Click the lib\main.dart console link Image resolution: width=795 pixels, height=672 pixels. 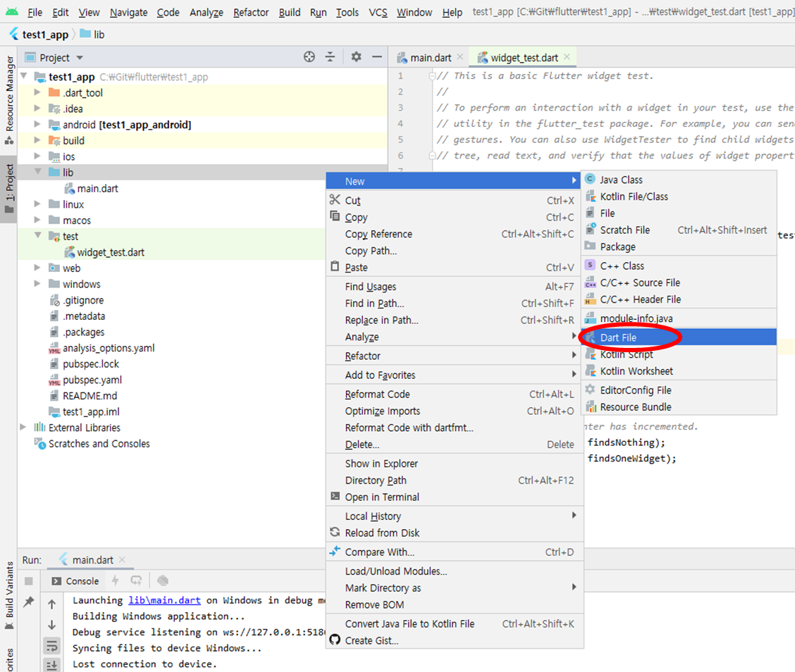tap(164, 601)
